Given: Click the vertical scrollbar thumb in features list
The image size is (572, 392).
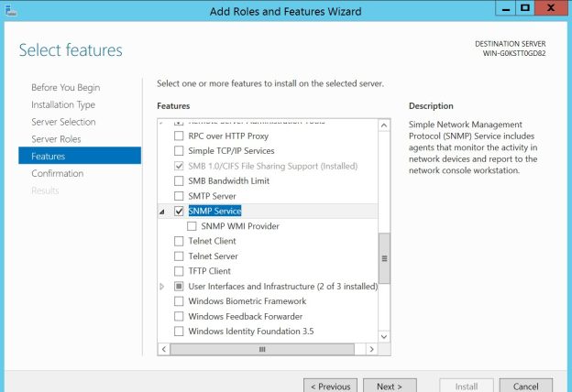Looking at the screenshot, I should 384,258.
